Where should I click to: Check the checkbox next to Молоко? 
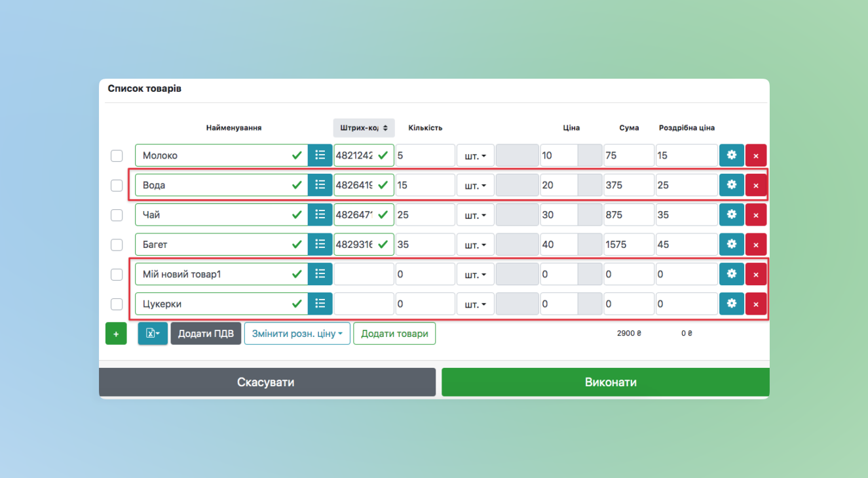click(117, 156)
